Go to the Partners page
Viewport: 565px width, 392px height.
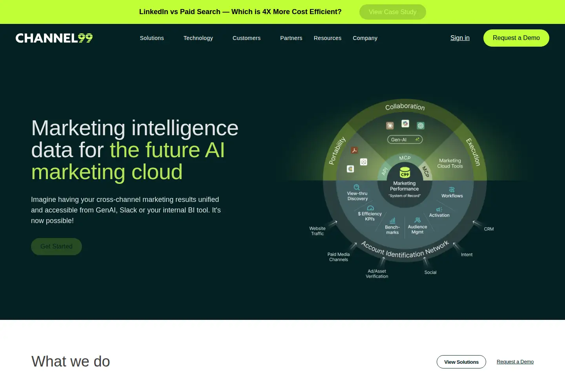click(x=291, y=38)
